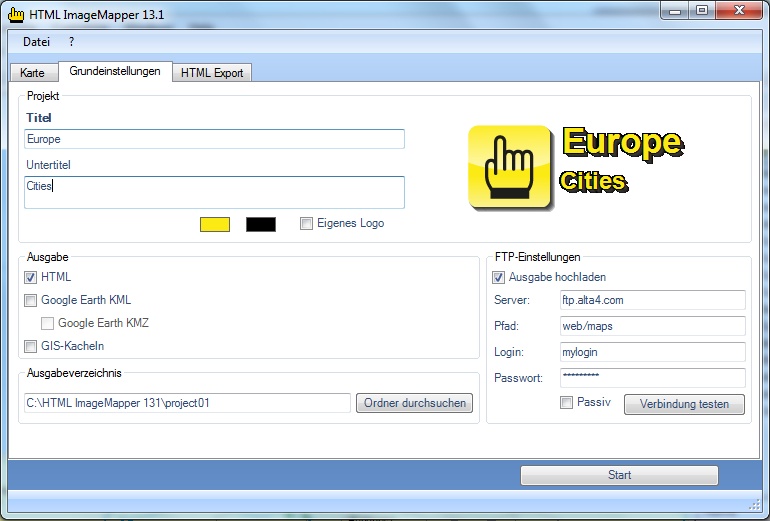Screen dimensions: 770x521
Task: Pick the black color swatch
Action: [x=261, y=224]
